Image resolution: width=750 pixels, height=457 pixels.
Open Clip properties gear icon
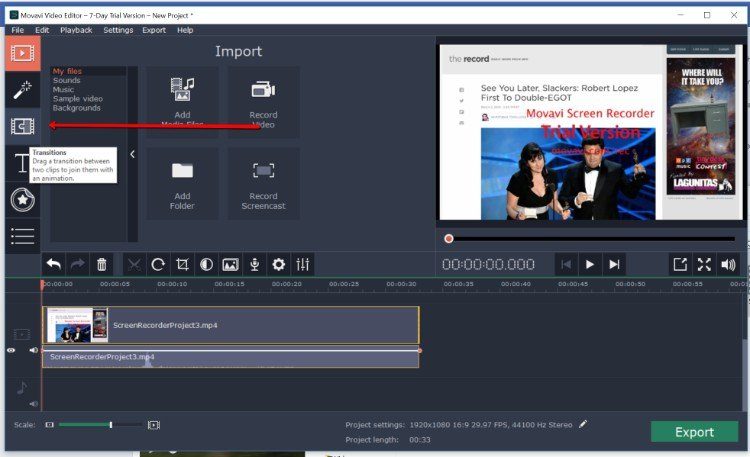(278, 264)
